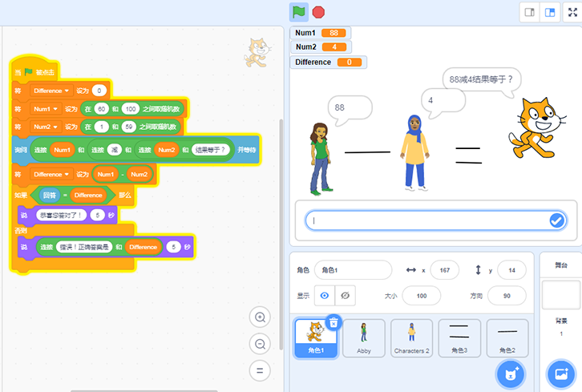The image size is (582, 392).
Task: Zoom out of the code workspace
Action: (260, 344)
